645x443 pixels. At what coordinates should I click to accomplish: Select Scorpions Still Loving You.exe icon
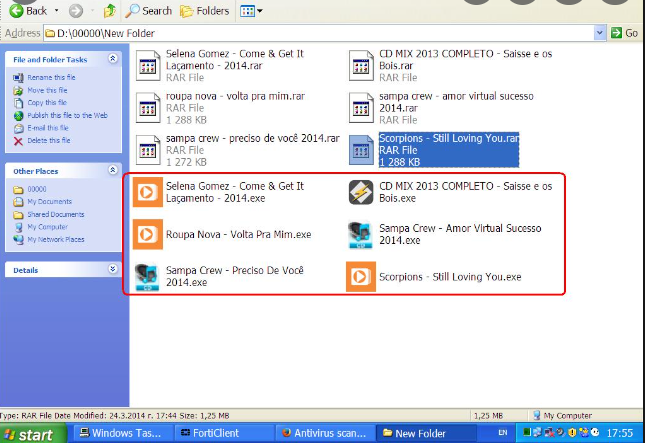coord(361,276)
